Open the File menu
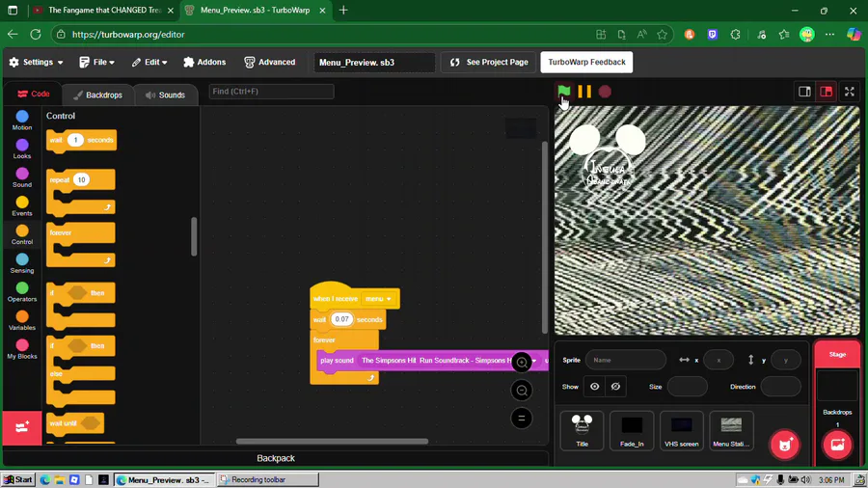868x488 pixels. point(96,62)
